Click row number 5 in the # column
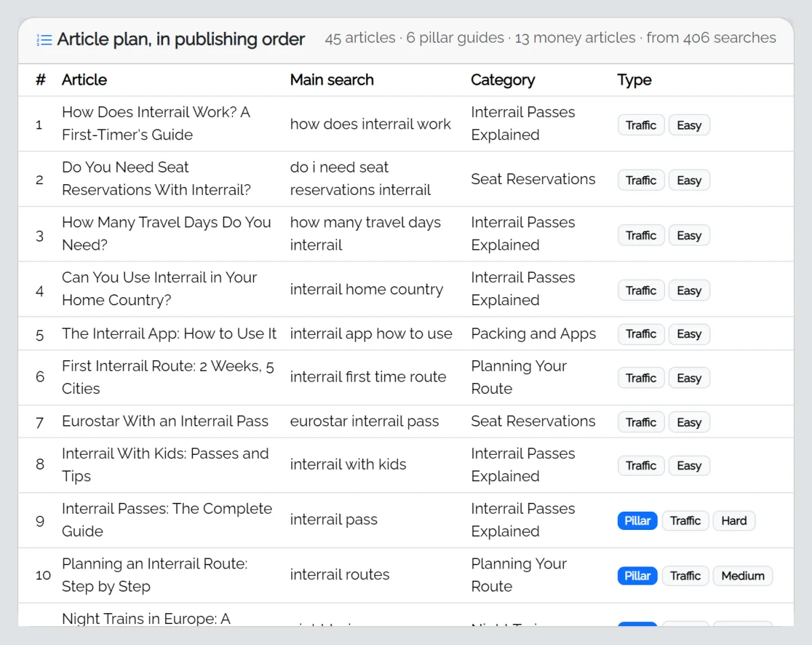 click(x=39, y=334)
